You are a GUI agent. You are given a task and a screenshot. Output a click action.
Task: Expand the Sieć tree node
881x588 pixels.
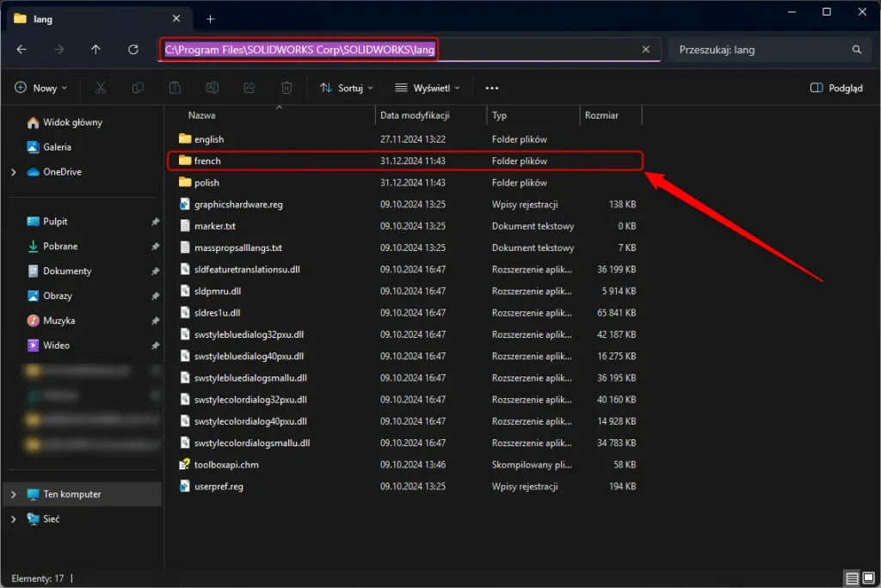(x=14, y=519)
